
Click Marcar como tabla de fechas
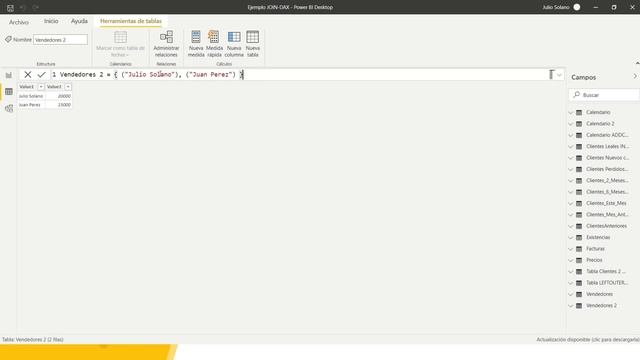(120, 44)
